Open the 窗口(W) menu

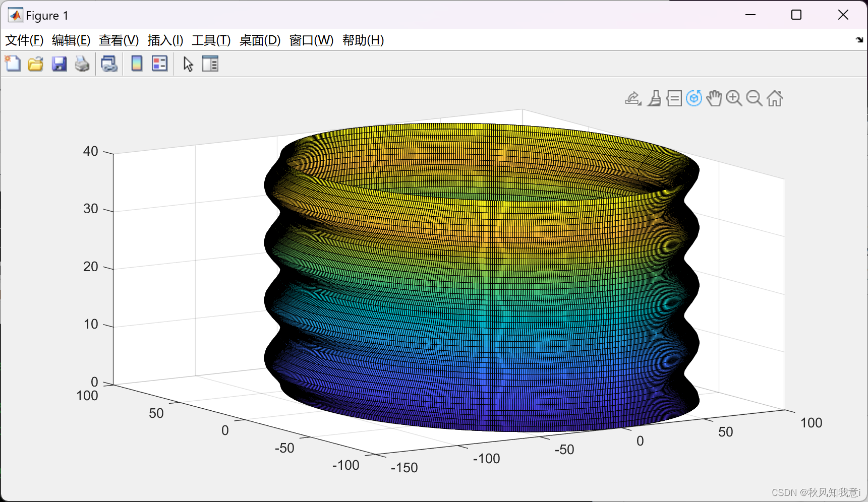312,40
